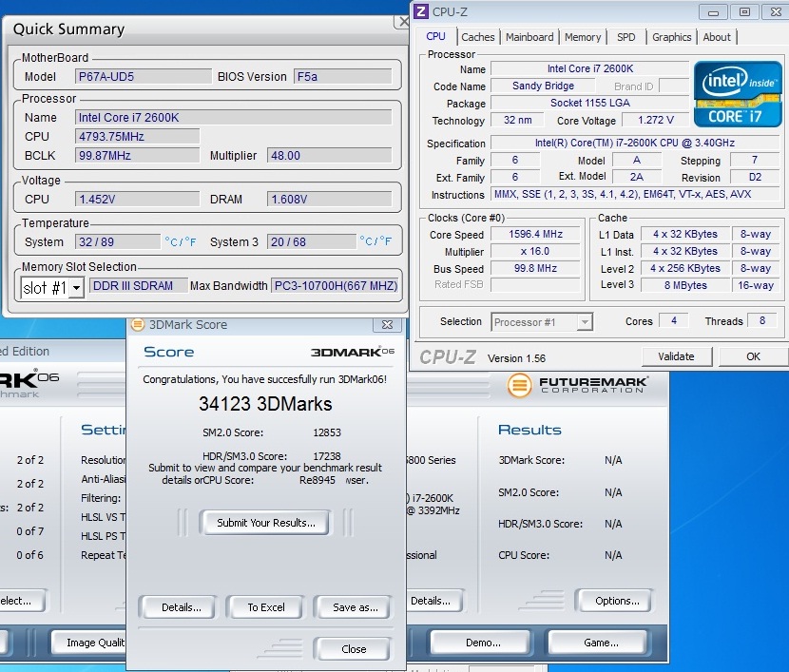The height and width of the screenshot is (672, 789).
Task: Click Submit Your Results button
Action: (x=265, y=523)
